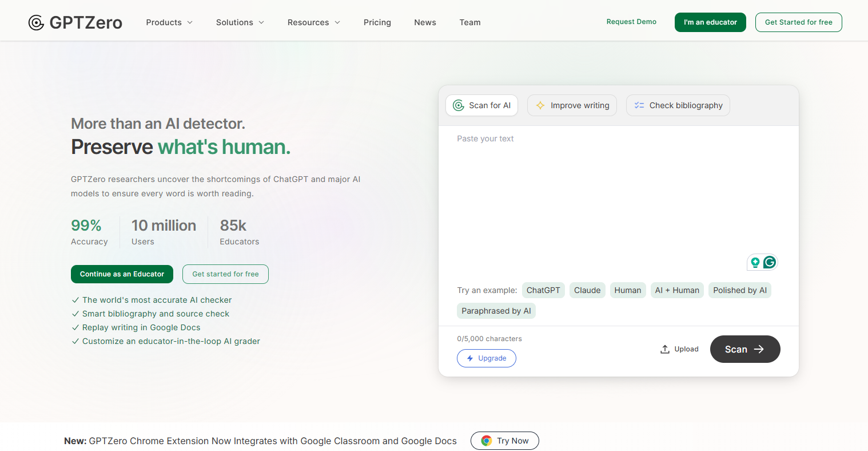Image resolution: width=868 pixels, height=451 pixels.
Task: Click the checklist icon beside Check bibliography
Action: click(639, 105)
